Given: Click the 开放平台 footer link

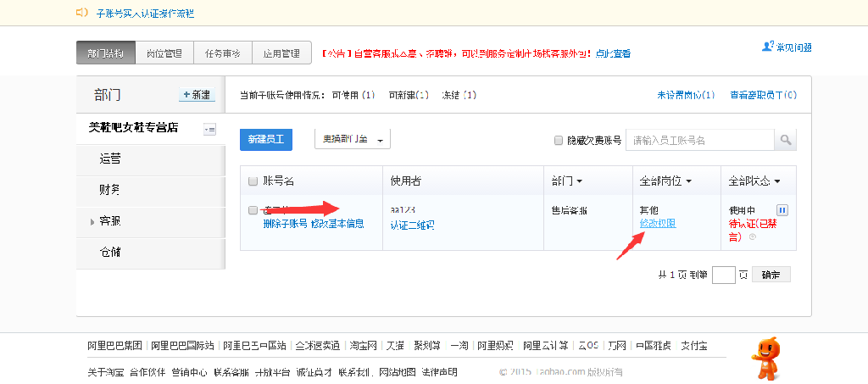Looking at the screenshot, I should (x=273, y=372).
